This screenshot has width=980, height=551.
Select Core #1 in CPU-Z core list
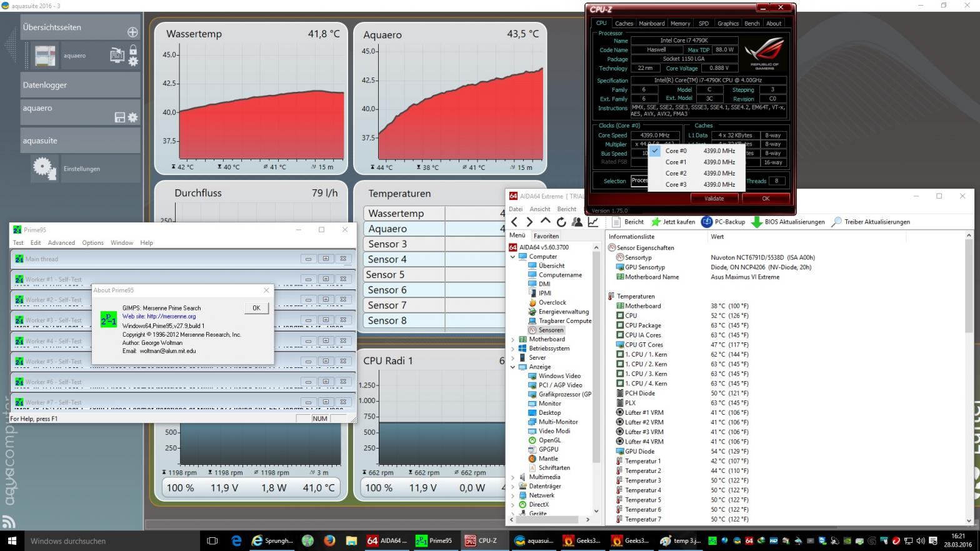(696, 162)
